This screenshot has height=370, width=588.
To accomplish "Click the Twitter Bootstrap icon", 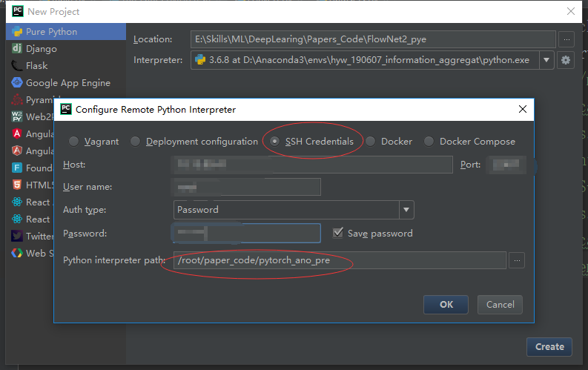I will tap(17, 237).
